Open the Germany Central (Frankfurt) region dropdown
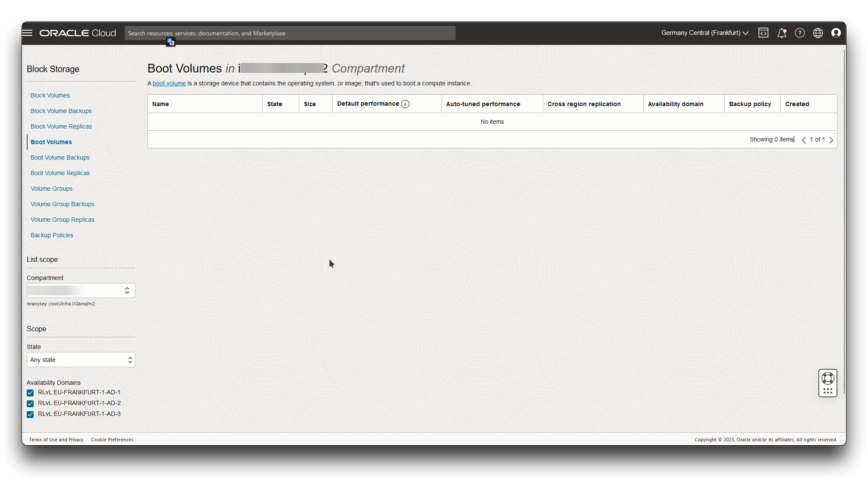This screenshot has width=868, height=481. coord(705,33)
